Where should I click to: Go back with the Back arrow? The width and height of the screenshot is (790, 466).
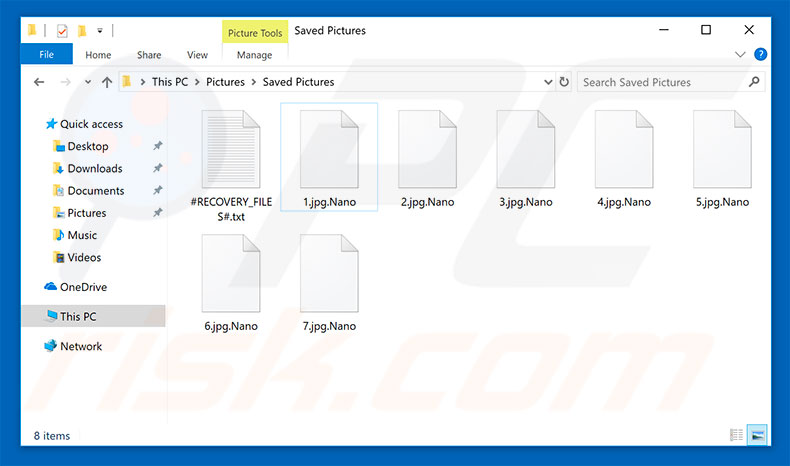[x=39, y=82]
